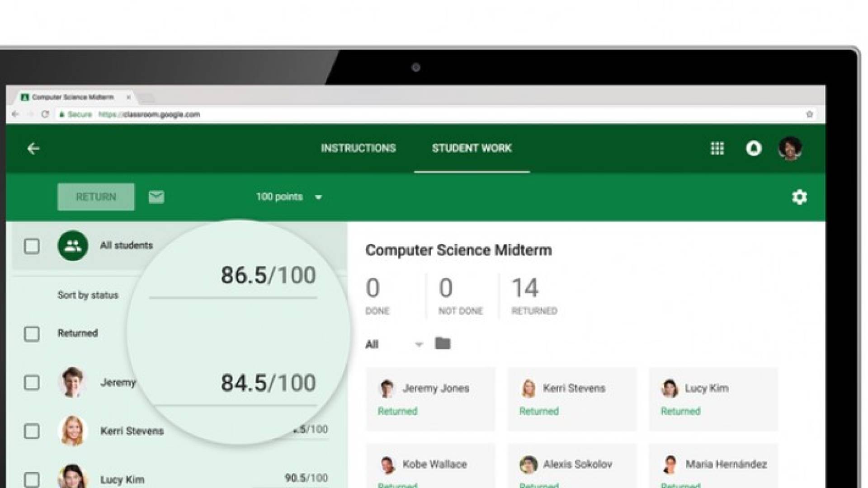This screenshot has height=488, width=868.
Task: Reload the page with the browser refresh icon
Action: 45,114
